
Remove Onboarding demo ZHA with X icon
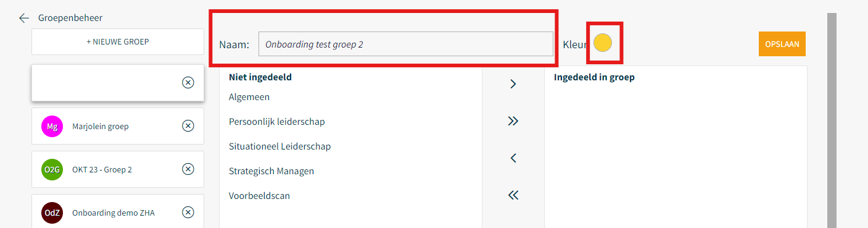click(188, 213)
